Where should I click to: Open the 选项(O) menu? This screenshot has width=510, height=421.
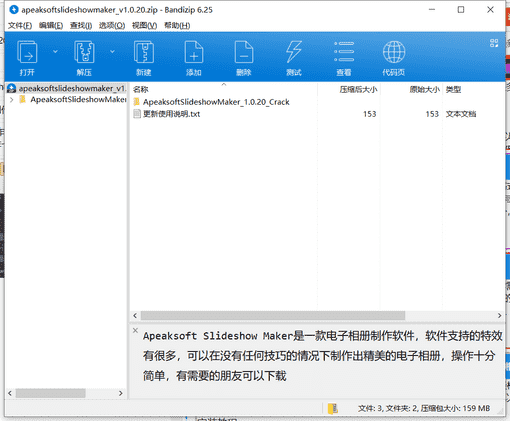(112, 25)
